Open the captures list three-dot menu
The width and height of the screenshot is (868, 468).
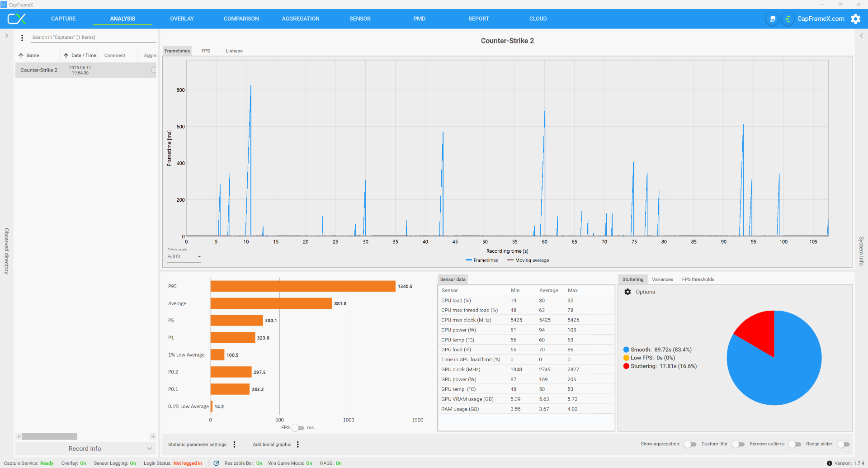pos(22,38)
